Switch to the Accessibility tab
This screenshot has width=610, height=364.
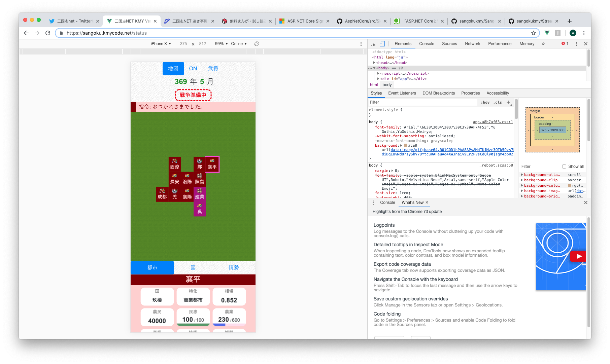click(498, 93)
